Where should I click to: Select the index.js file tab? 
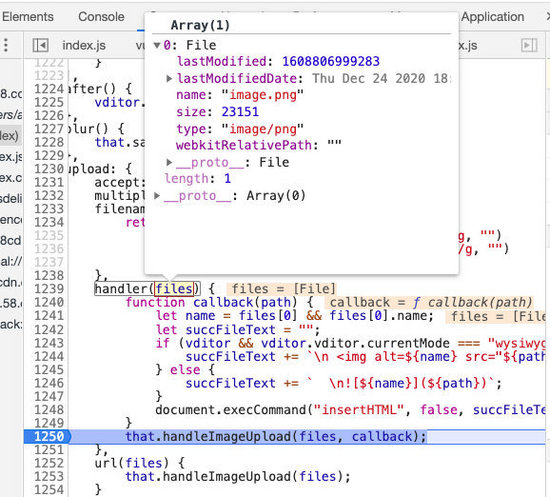pyautogui.click(x=84, y=46)
